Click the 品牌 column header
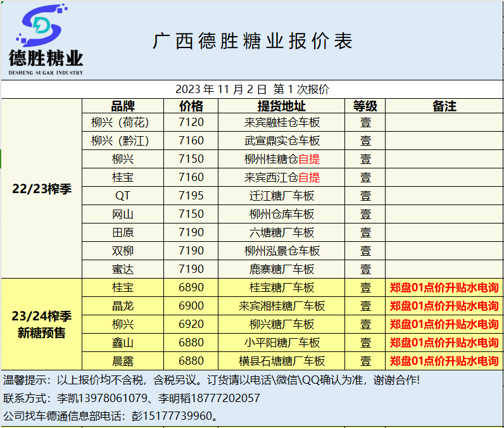This screenshot has width=504, height=428. pos(123,106)
